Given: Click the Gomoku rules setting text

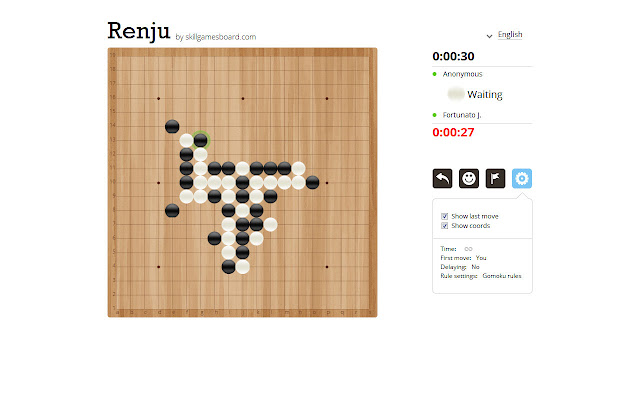Looking at the screenshot, I should coord(502,276).
